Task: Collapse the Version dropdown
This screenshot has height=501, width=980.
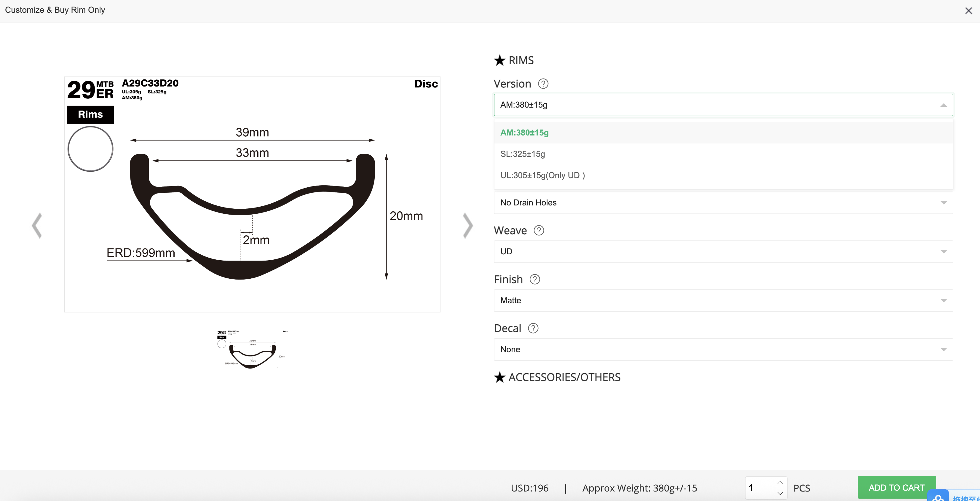Action: 943,105
